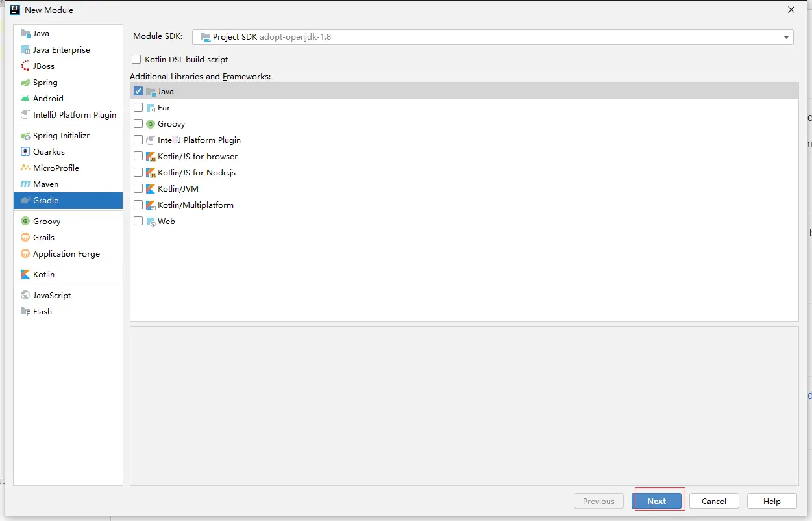Click the Spring Initializr icon

(25, 136)
